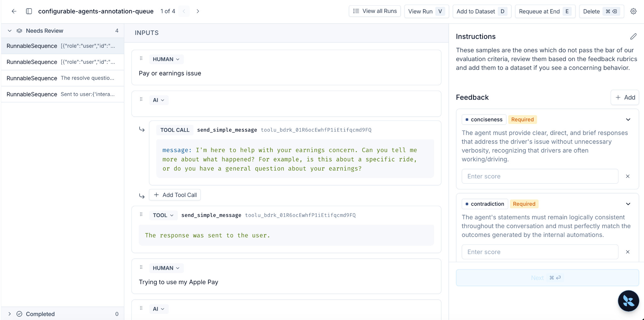
Task: Click the Next button
Action: [x=547, y=278]
